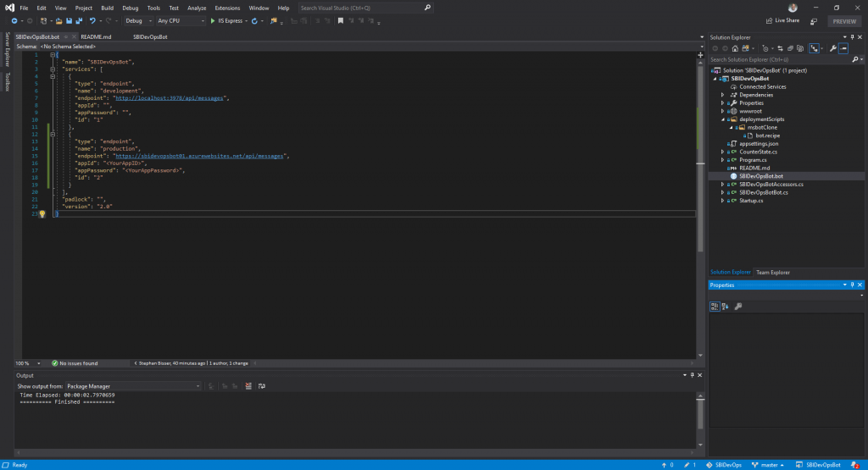Collapse the msbotClone folder
Viewport: 868px width, 470px height.
pyautogui.click(x=731, y=128)
